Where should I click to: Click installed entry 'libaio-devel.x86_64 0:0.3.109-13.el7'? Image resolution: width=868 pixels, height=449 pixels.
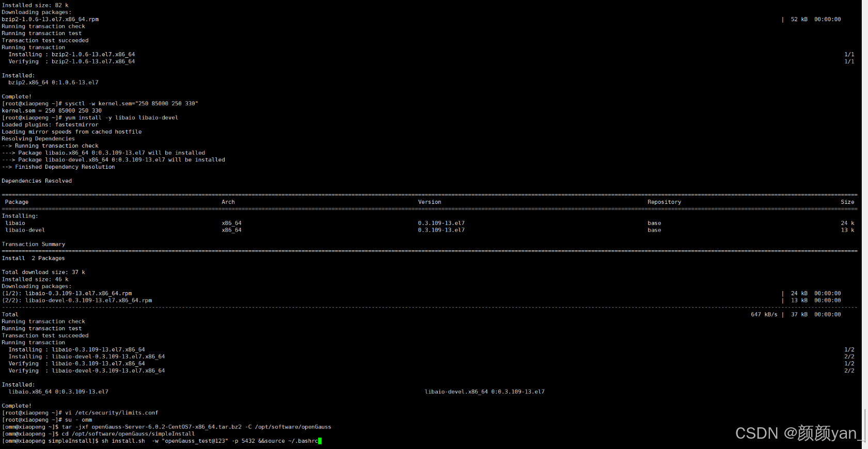[485, 392]
